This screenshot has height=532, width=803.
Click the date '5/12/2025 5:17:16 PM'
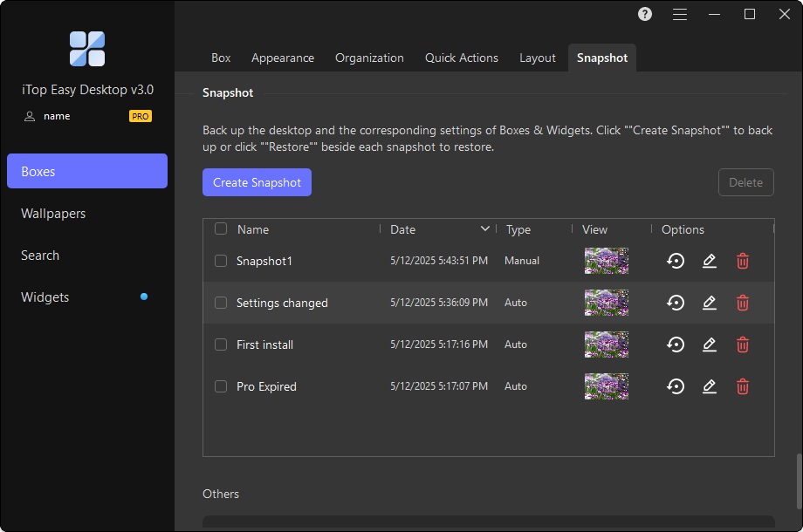[x=439, y=344]
